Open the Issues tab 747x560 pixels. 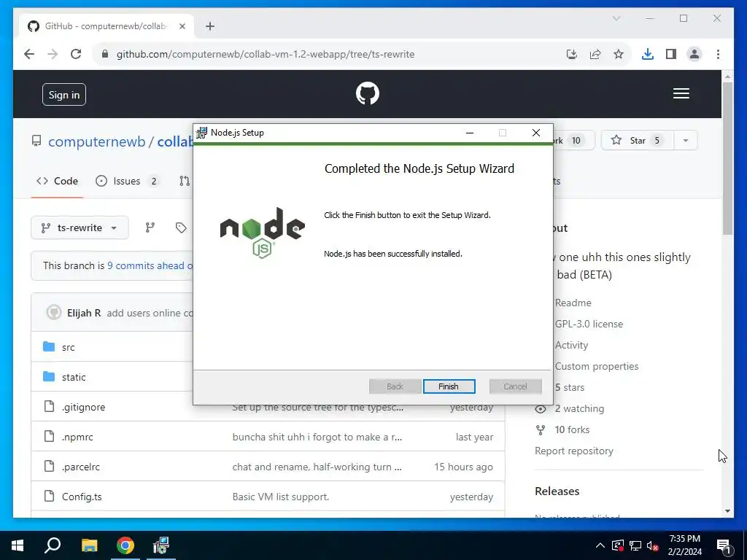(127, 181)
